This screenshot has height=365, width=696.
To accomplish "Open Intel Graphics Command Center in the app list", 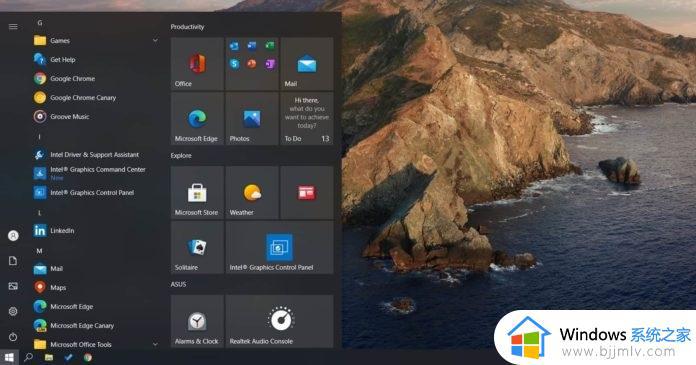I will point(96,173).
